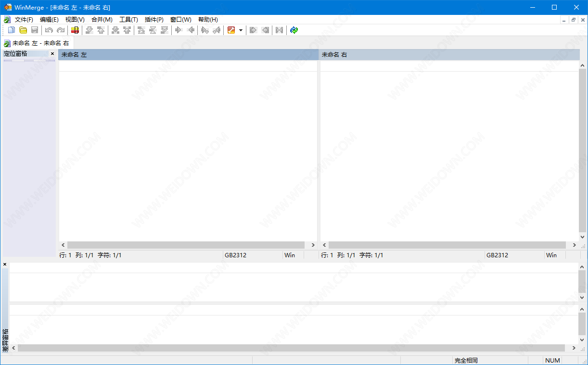
Task: Jump to the next conflict
Action: (115, 30)
